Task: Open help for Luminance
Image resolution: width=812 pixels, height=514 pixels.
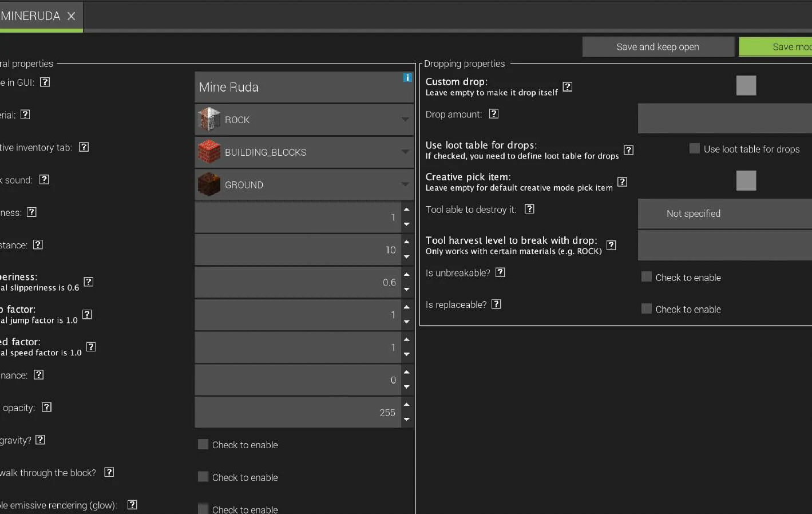Action: point(39,375)
